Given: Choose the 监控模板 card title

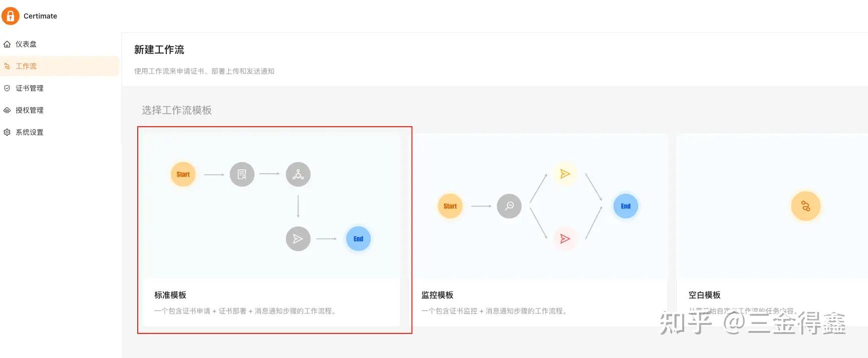Looking at the screenshot, I should coord(437,295).
